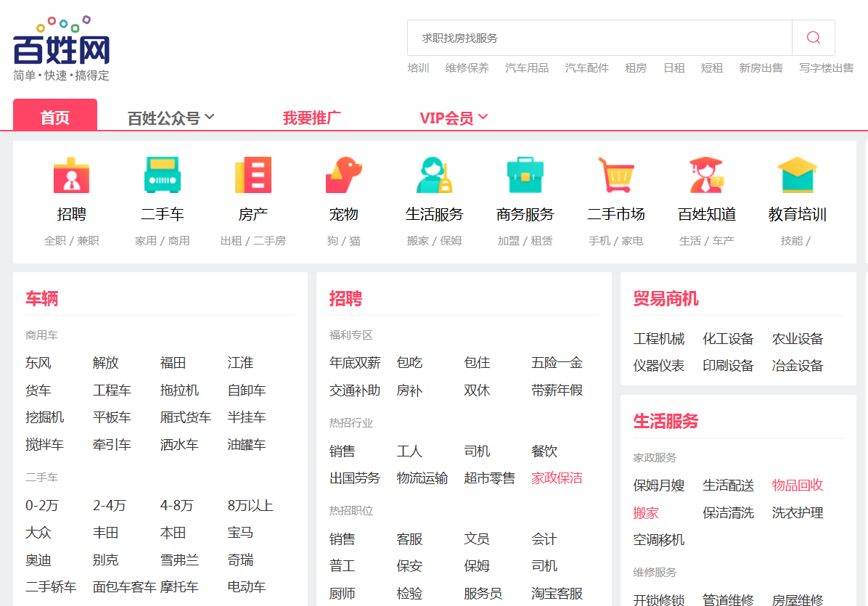Click the Baixing logo
The height and width of the screenshot is (606, 868).
[62, 49]
